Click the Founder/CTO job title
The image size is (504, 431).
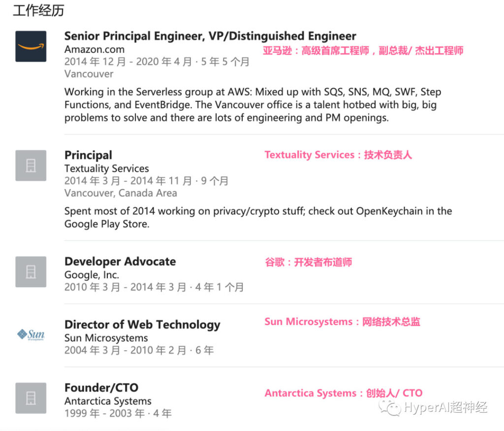pos(101,388)
